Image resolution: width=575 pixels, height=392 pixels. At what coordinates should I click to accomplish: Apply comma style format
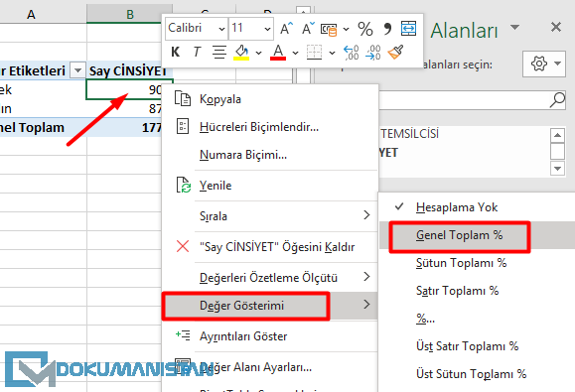click(x=387, y=29)
